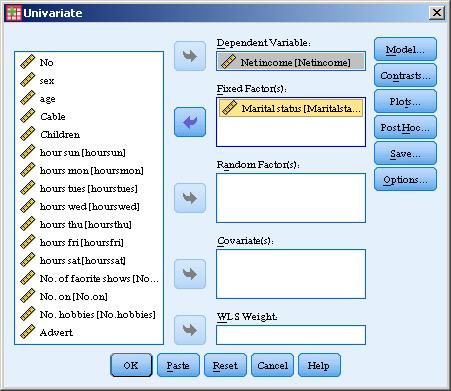
Task: Click the ruler icon next to age
Action: (x=27, y=98)
